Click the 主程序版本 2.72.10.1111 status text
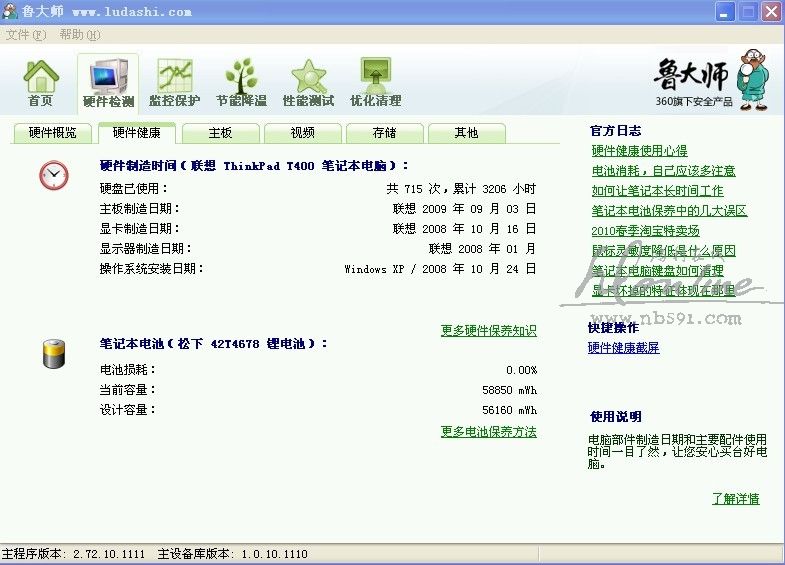The height and width of the screenshot is (565, 785). point(74,554)
